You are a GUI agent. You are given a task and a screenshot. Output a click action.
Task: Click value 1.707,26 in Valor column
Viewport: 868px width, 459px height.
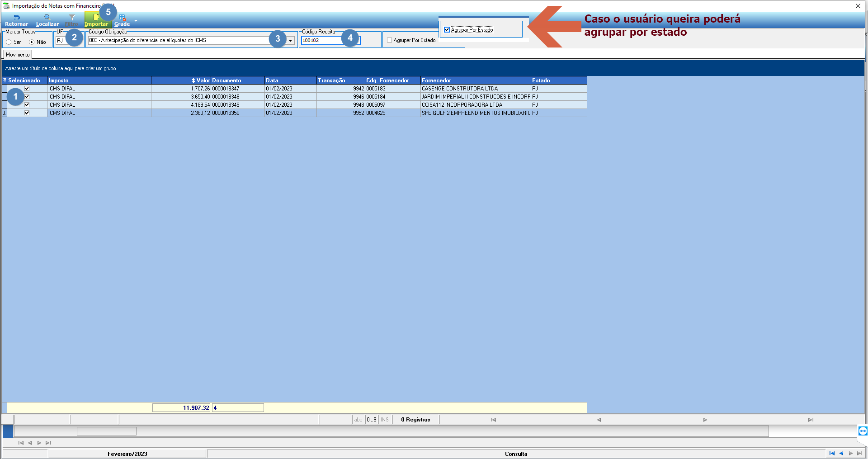[x=200, y=89]
